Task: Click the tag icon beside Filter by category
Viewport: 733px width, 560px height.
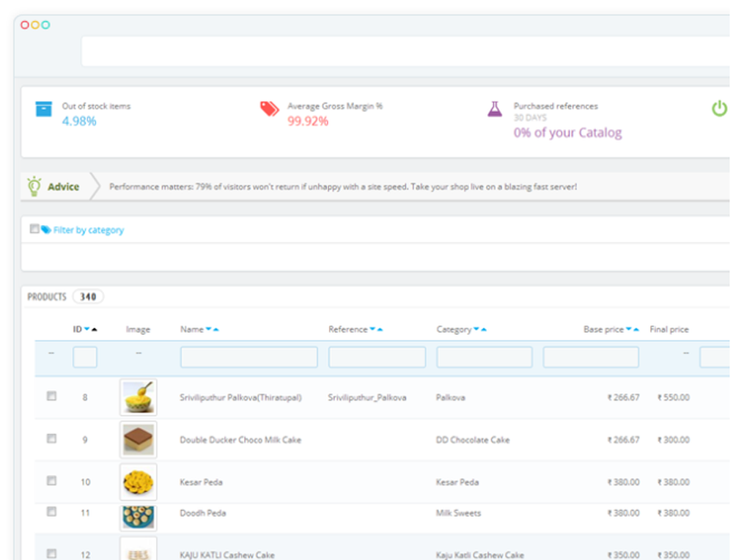Action: pos(45,229)
